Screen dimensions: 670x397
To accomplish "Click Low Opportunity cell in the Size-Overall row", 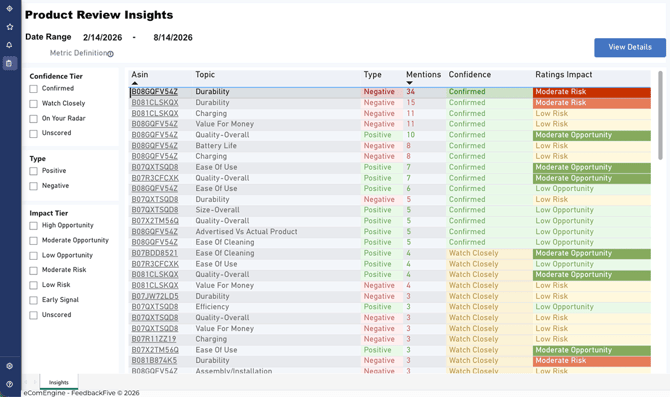I will [x=592, y=210].
